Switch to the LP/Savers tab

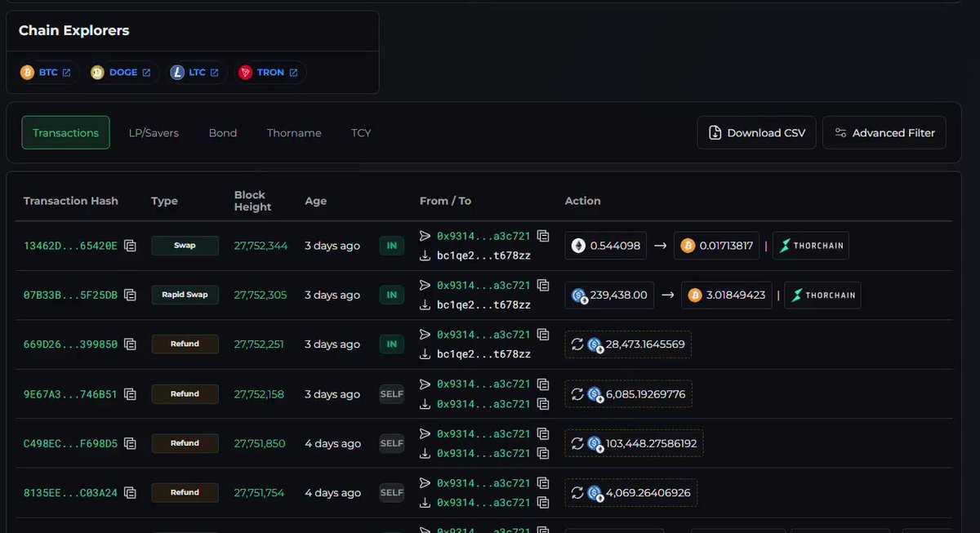(x=154, y=133)
